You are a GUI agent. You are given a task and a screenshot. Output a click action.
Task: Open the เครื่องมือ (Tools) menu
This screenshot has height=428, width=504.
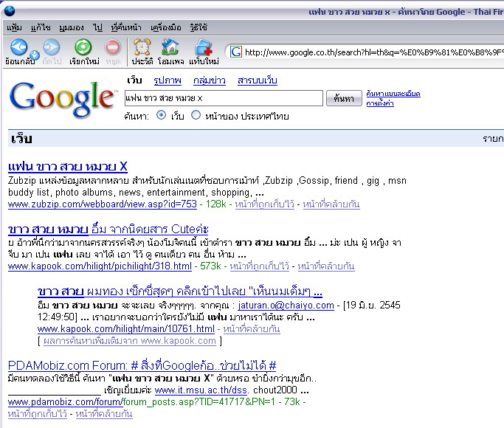click(x=165, y=27)
